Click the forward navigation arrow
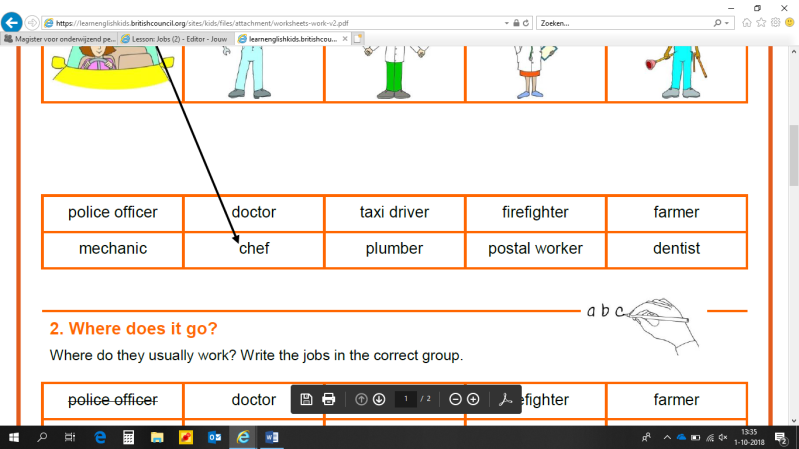The height and width of the screenshot is (449, 799). [x=32, y=23]
